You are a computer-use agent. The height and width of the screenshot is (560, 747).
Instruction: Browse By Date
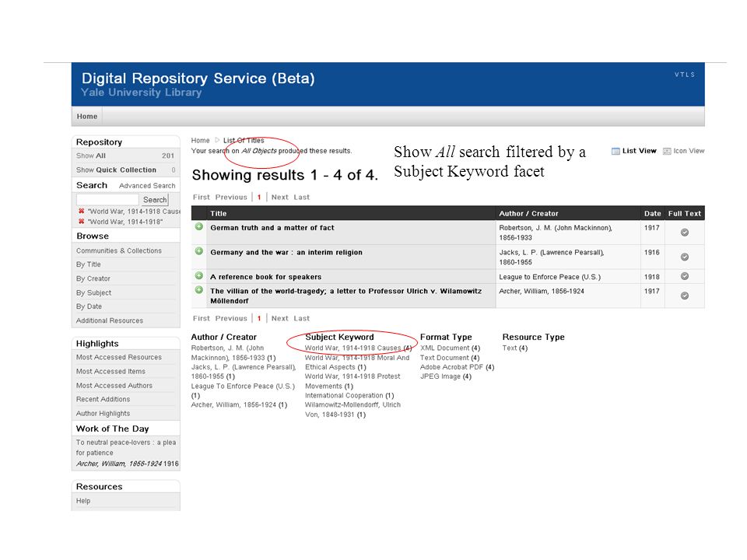89,306
